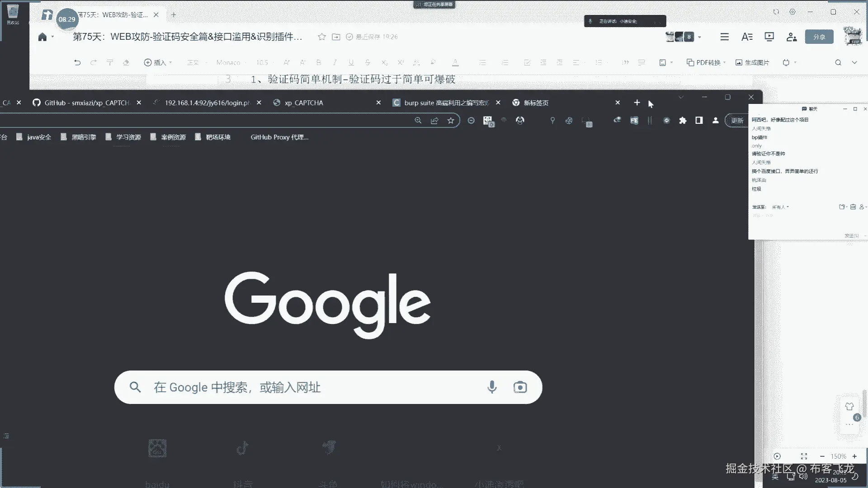The height and width of the screenshot is (488, 868).
Task: Toggle fullscreen icon near zoom controls
Action: click(x=804, y=456)
